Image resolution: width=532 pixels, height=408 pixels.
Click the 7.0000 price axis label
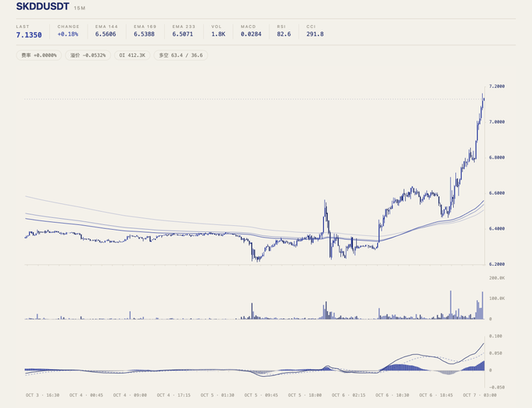pos(497,122)
